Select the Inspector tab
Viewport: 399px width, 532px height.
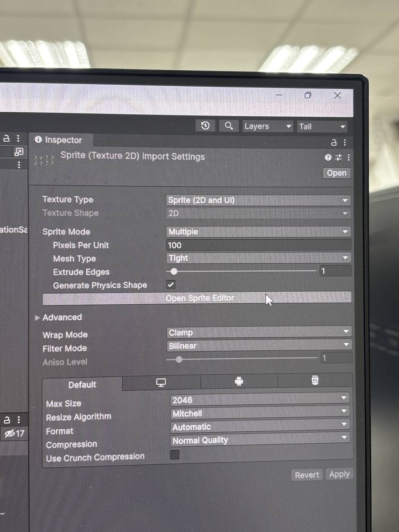(61, 140)
